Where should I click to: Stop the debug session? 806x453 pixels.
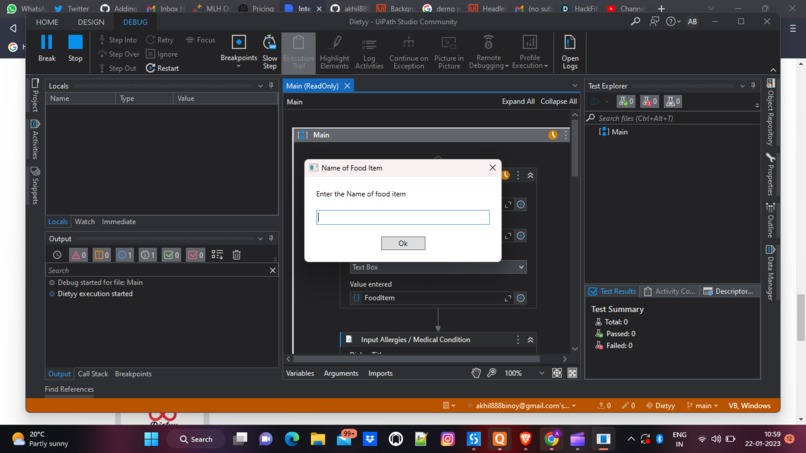click(x=75, y=48)
